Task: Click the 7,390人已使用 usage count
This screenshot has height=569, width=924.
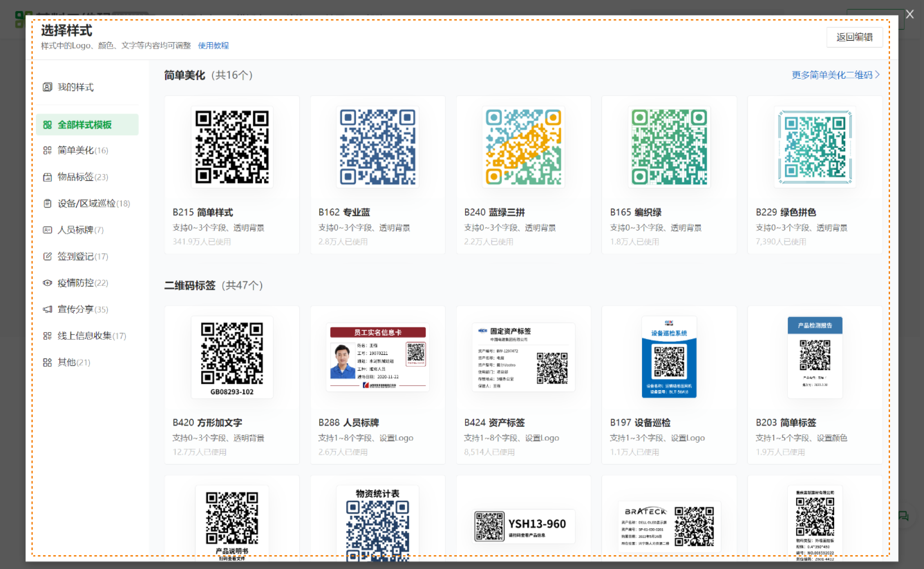Action: point(781,242)
